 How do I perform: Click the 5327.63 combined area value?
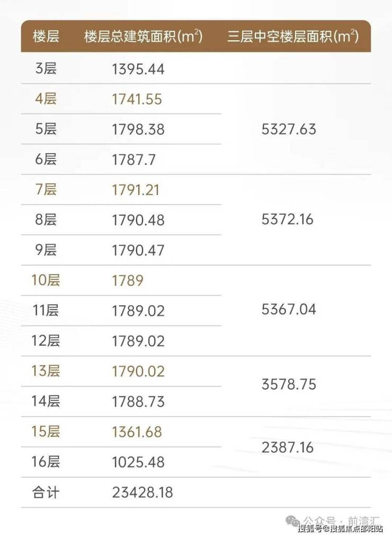coord(289,129)
